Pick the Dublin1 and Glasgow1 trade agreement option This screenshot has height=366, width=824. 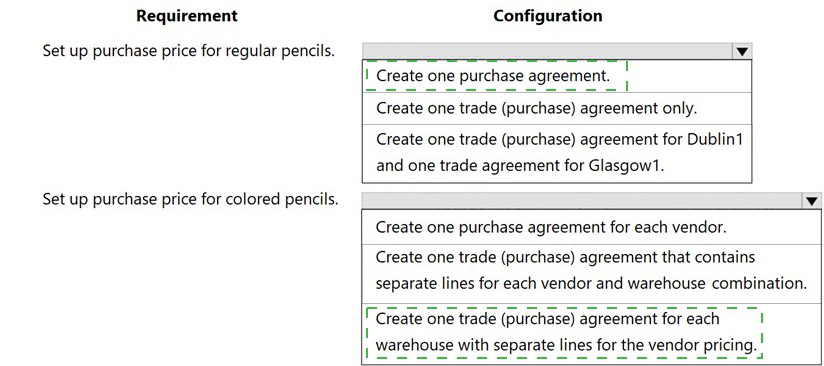point(557,153)
